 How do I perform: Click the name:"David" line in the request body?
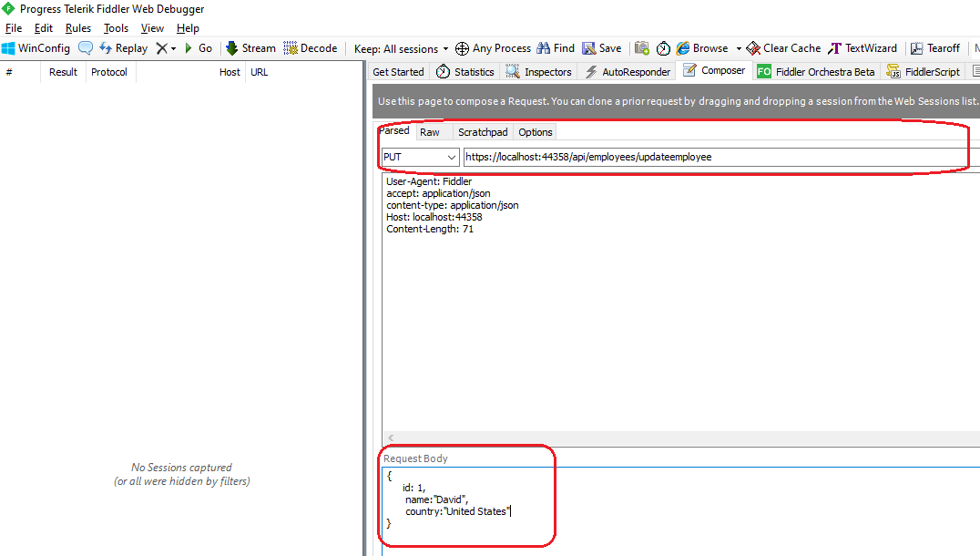tap(436, 499)
